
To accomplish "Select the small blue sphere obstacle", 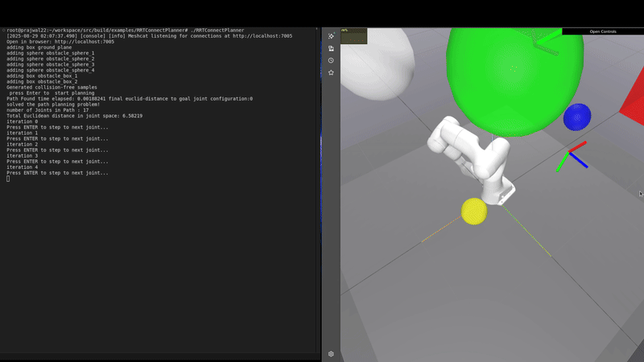I will pyautogui.click(x=576, y=117).
